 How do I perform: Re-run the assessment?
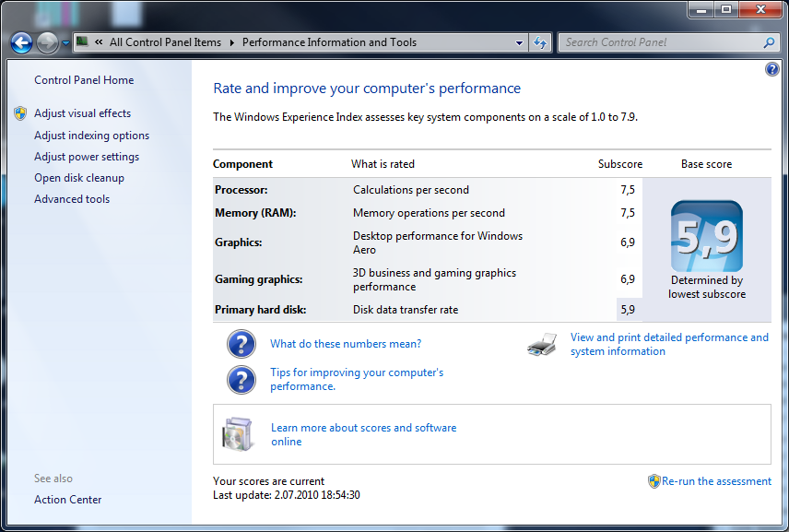pyautogui.click(x=716, y=481)
